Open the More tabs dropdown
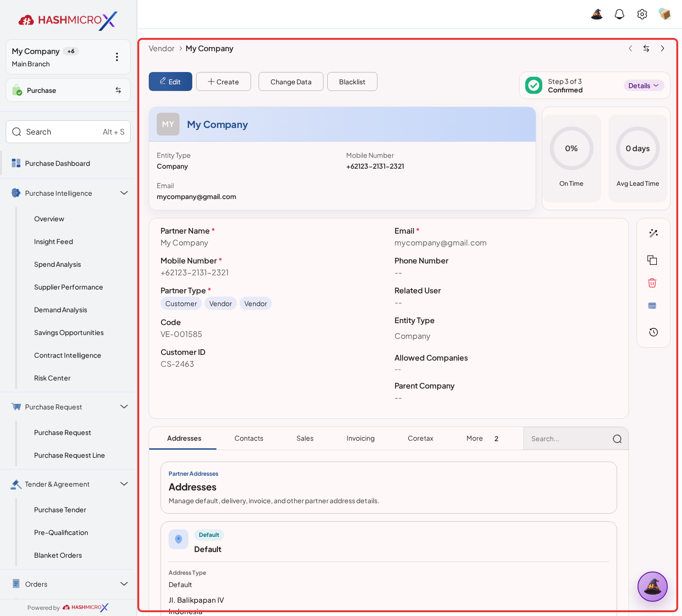 coord(482,438)
